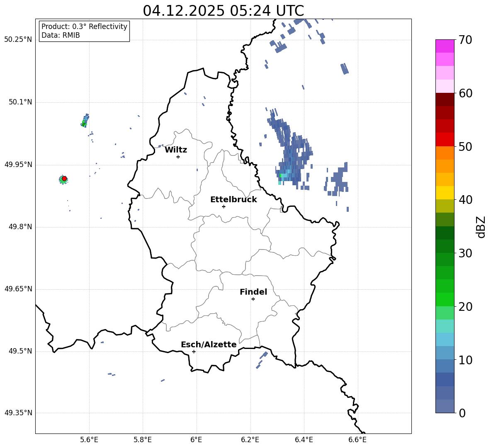Pick the slate blue swatch just above 0
Viewport: 491px width, 448px height.
445,406
